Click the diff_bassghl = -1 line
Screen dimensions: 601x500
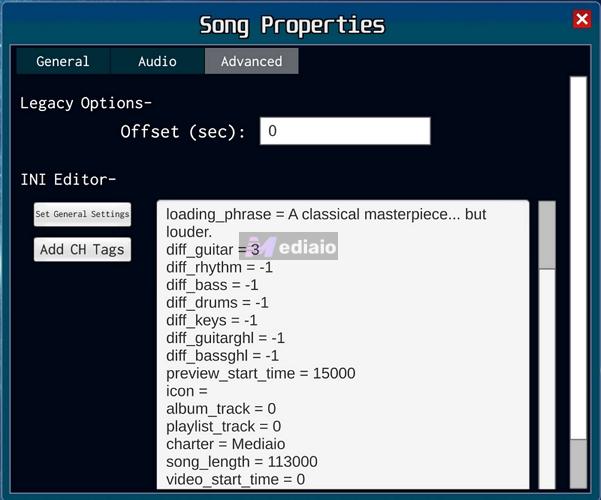coord(222,355)
